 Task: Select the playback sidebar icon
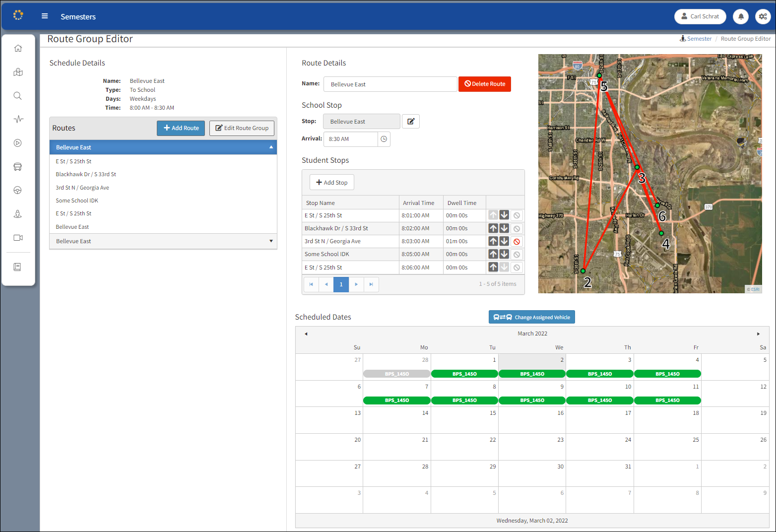tap(18, 142)
